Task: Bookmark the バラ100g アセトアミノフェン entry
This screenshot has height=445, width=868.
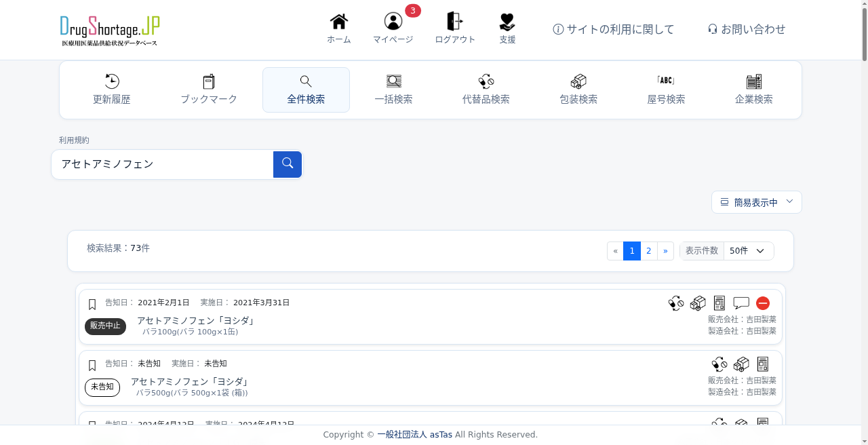Action: click(x=92, y=305)
